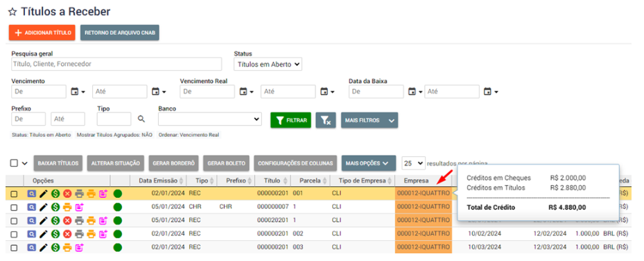
Task: Open Status dropdown Títulos em Aberto
Action: pyautogui.click(x=268, y=64)
